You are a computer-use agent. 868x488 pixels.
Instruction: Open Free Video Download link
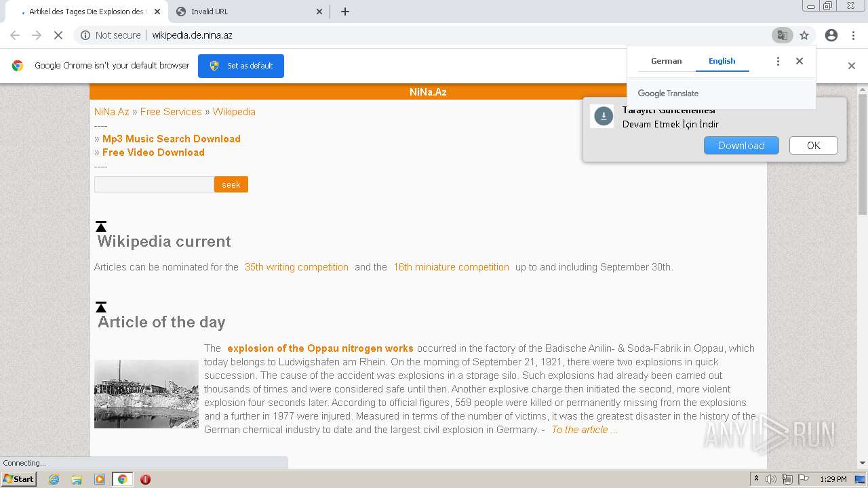point(153,152)
